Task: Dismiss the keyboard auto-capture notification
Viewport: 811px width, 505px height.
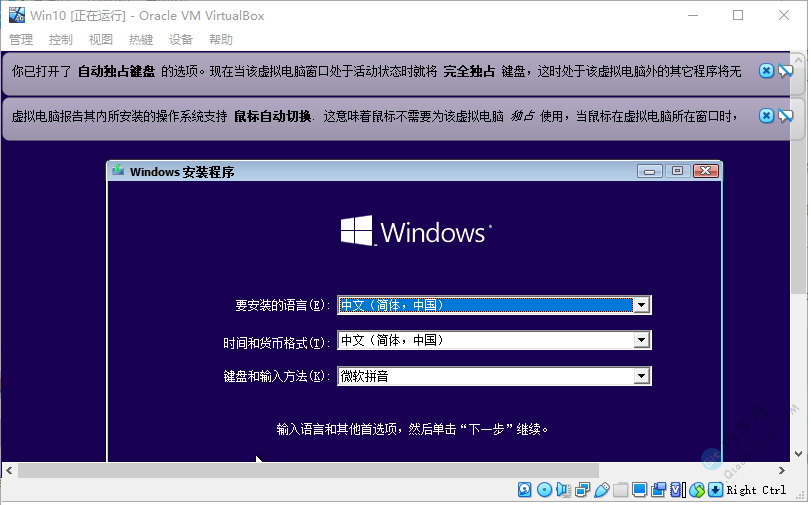Action: point(766,70)
